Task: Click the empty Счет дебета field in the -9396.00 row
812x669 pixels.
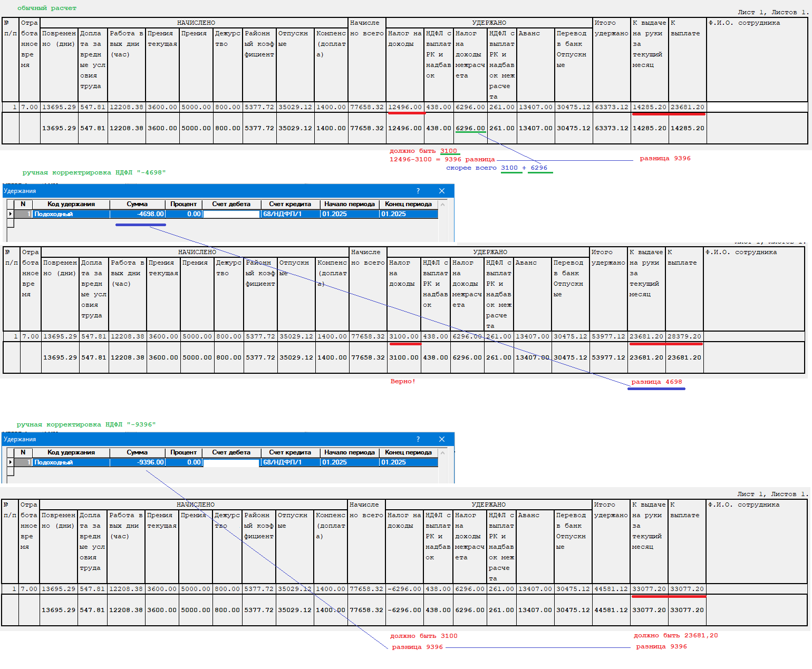Action: coord(231,462)
